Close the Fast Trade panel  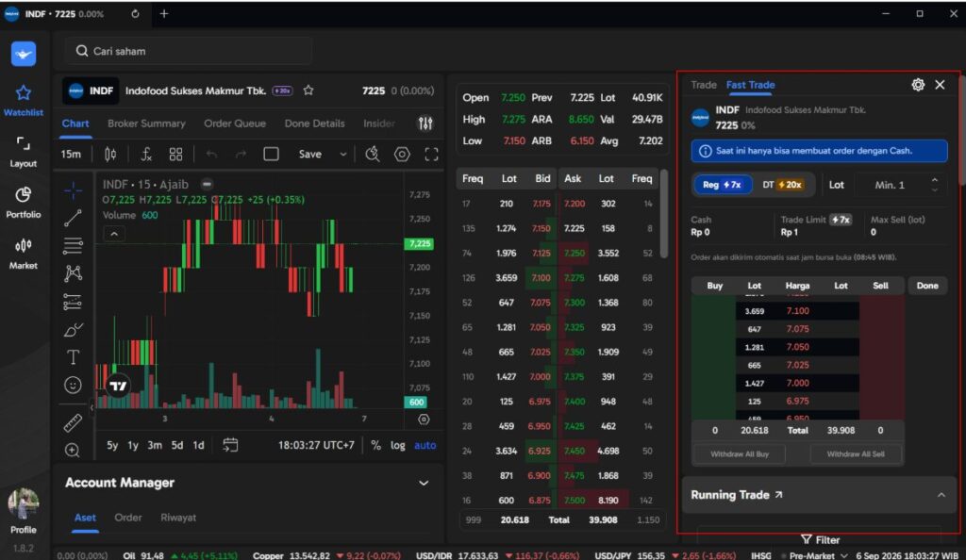pyautogui.click(x=941, y=85)
